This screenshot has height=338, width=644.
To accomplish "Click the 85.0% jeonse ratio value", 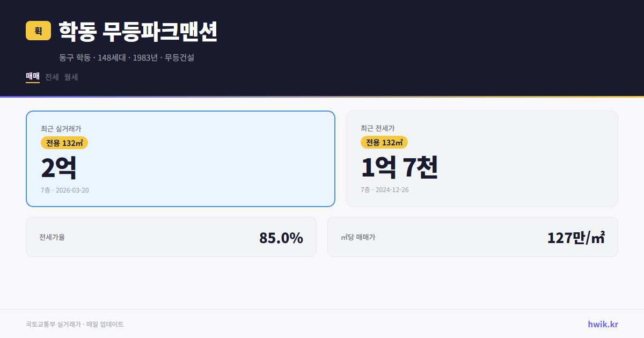I will coord(281,237).
